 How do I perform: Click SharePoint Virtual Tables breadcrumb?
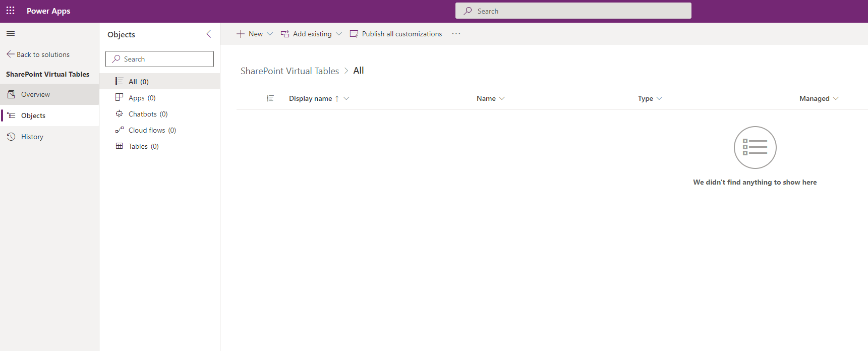pyautogui.click(x=290, y=71)
